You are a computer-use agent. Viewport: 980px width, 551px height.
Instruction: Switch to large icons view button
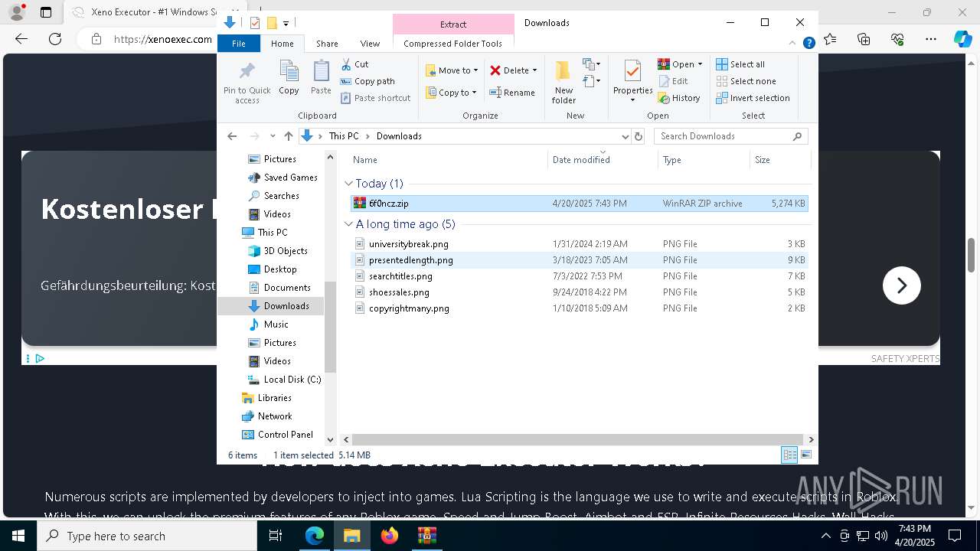[805, 455]
